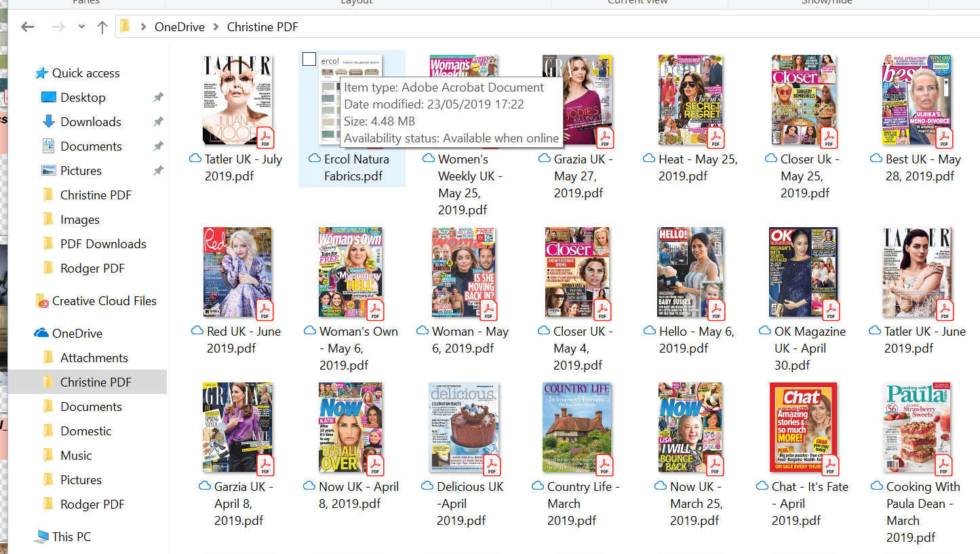This screenshot has height=554, width=980.
Task: Click the OneDrive cloud icon in navigation pane
Action: (x=41, y=333)
